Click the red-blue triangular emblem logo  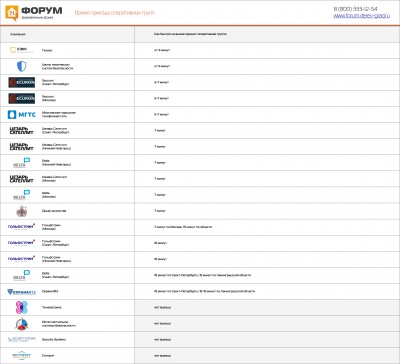22,324
